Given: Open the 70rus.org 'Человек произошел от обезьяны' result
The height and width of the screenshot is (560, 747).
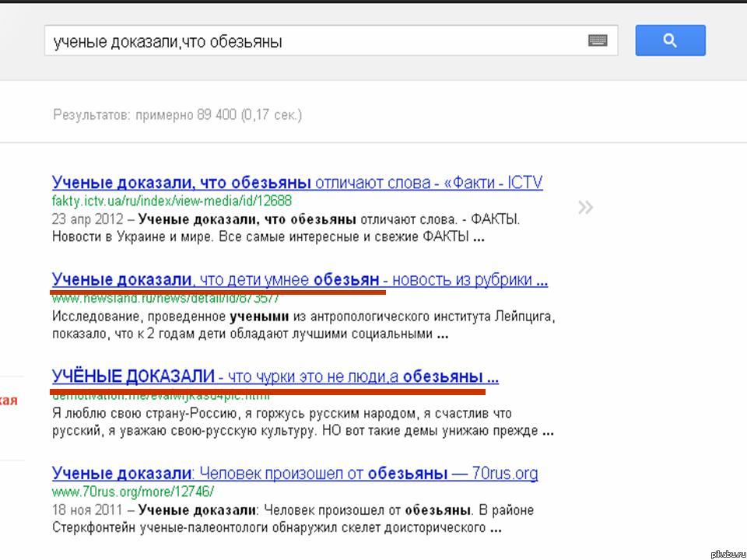Looking at the screenshot, I should [295, 474].
